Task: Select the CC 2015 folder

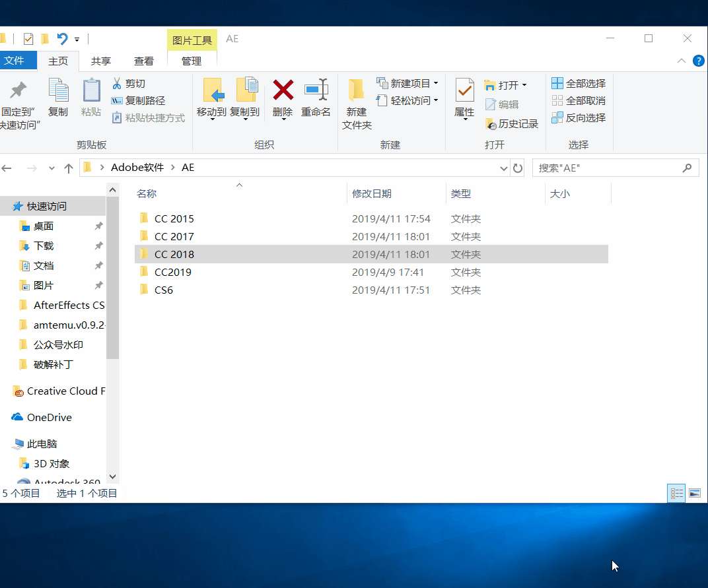Action: pos(371,219)
